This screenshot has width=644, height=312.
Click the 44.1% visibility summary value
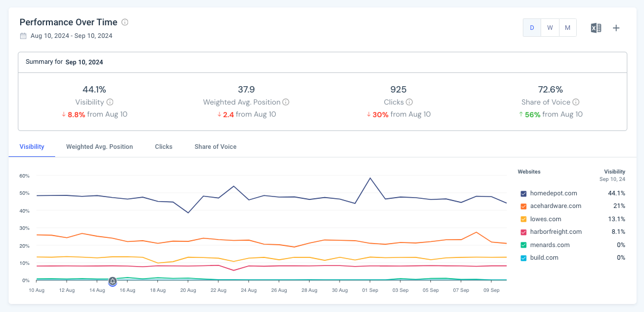pyautogui.click(x=94, y=90)
